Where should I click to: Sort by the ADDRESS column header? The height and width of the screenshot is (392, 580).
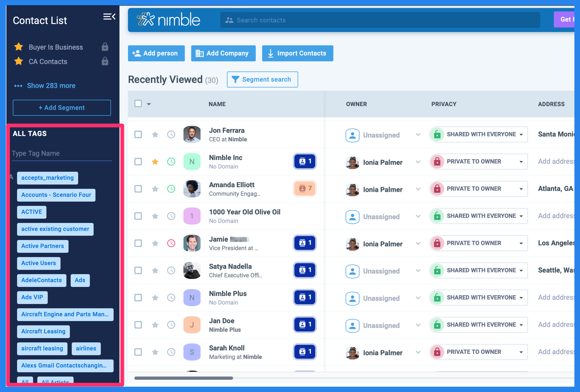(551, 104)
